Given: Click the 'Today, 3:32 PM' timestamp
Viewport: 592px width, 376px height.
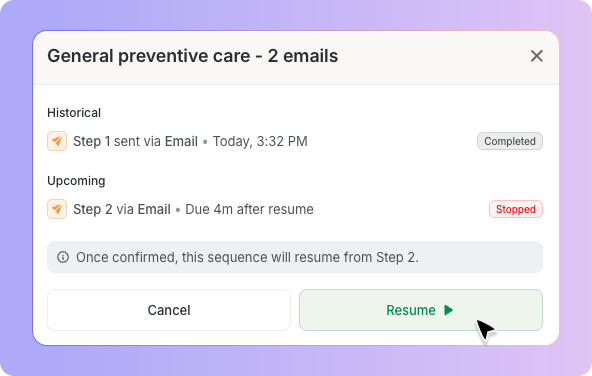Looking at the screenshot, I should (260, 141).
